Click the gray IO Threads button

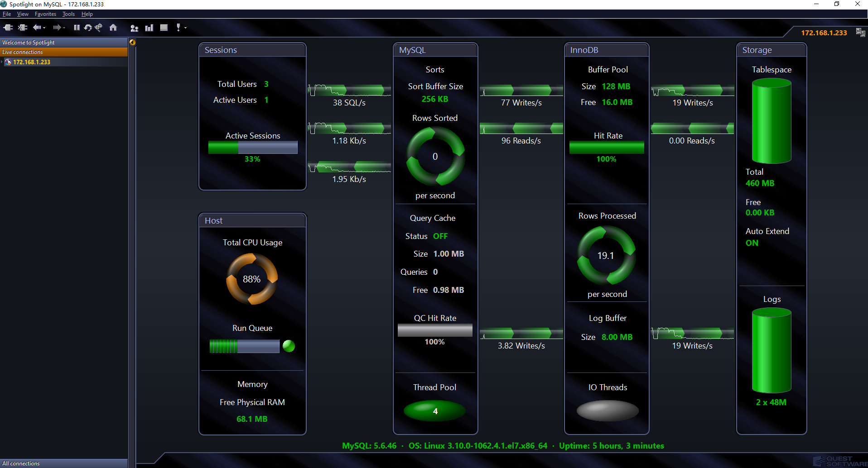[608, 411]
